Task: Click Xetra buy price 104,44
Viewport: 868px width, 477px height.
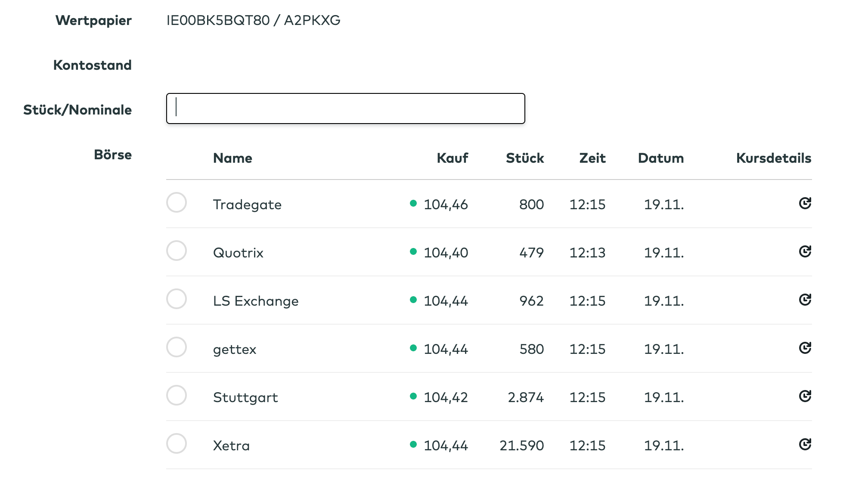Action: (446, 446)
